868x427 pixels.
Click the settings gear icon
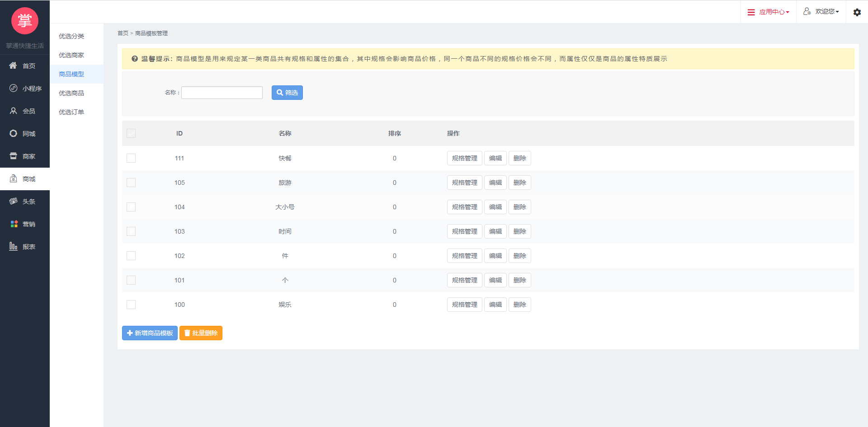pos(857,12)
